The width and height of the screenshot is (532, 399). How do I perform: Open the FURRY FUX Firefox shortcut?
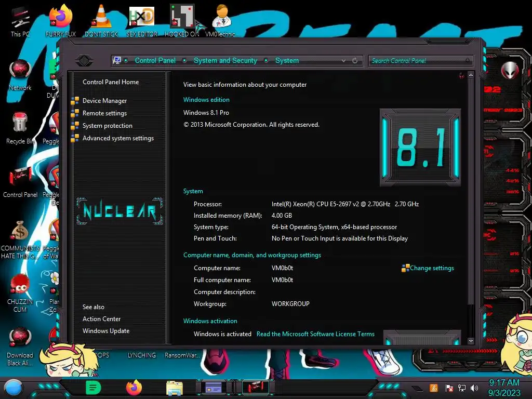click(x=61, y=20)
